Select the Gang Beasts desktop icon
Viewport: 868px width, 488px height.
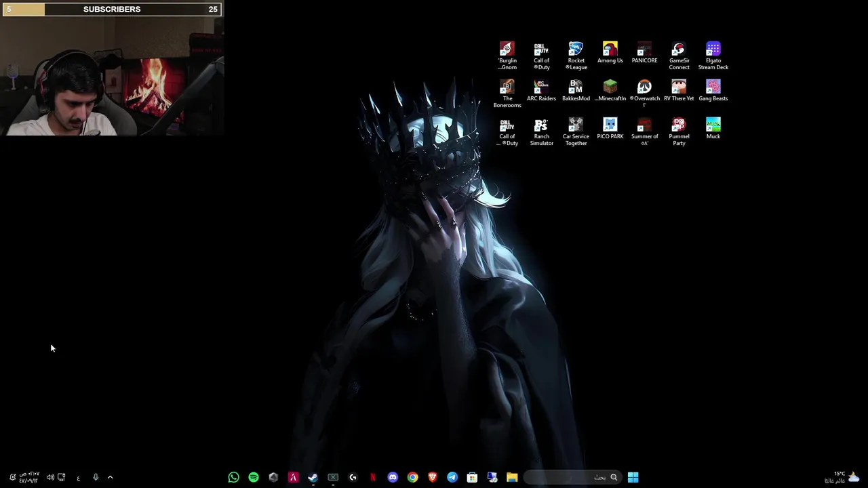[713, 91]
